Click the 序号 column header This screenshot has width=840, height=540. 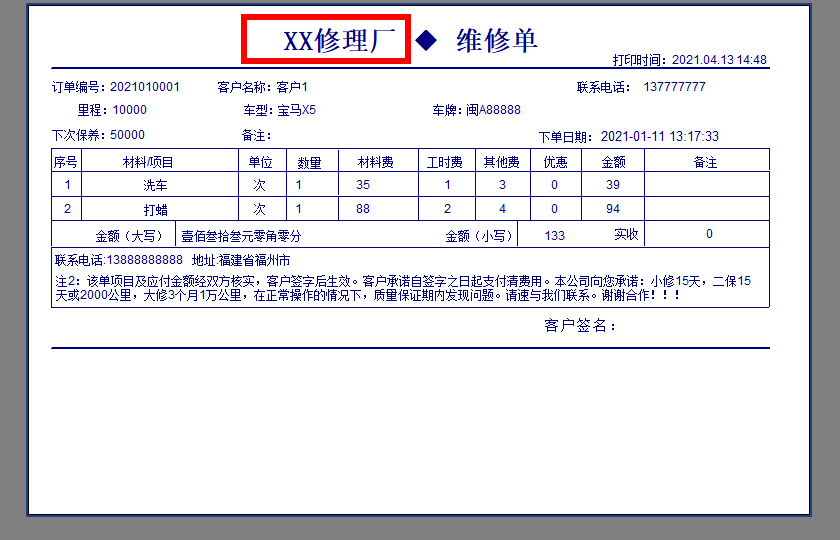pyautogui.click(x=66, y=162)
